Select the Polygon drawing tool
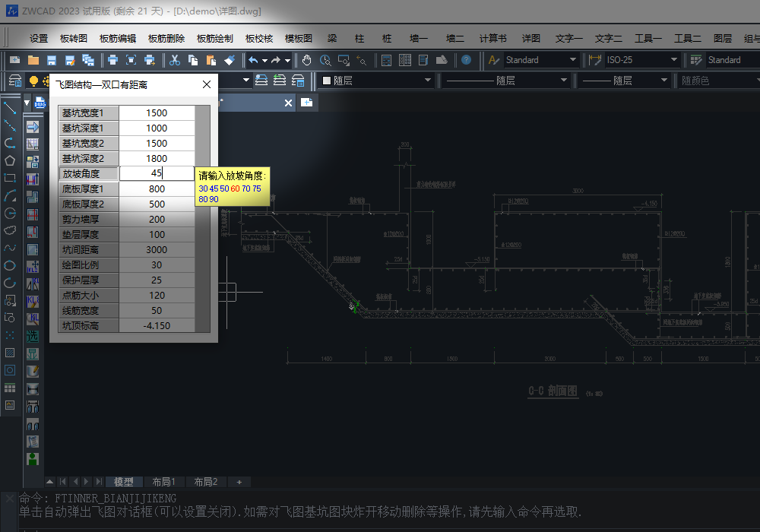The width and height of the screenshot is (760, 532). [10, 160]
